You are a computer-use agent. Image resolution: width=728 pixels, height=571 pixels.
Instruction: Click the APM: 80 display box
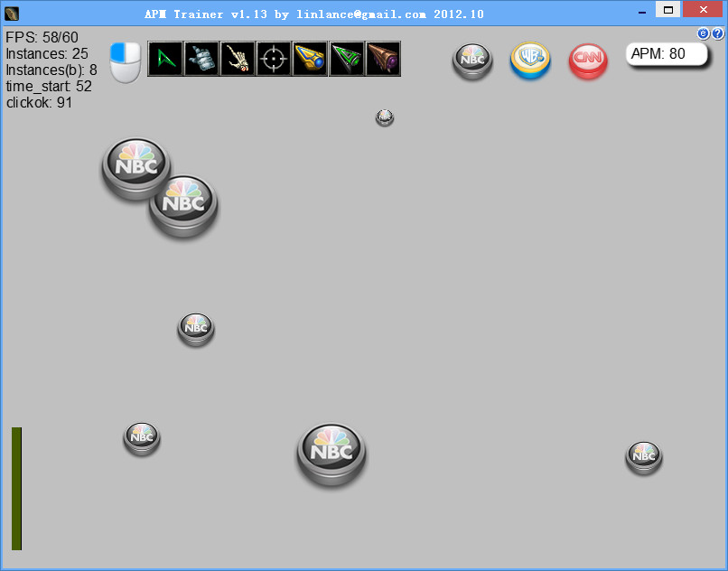point(667,54)
